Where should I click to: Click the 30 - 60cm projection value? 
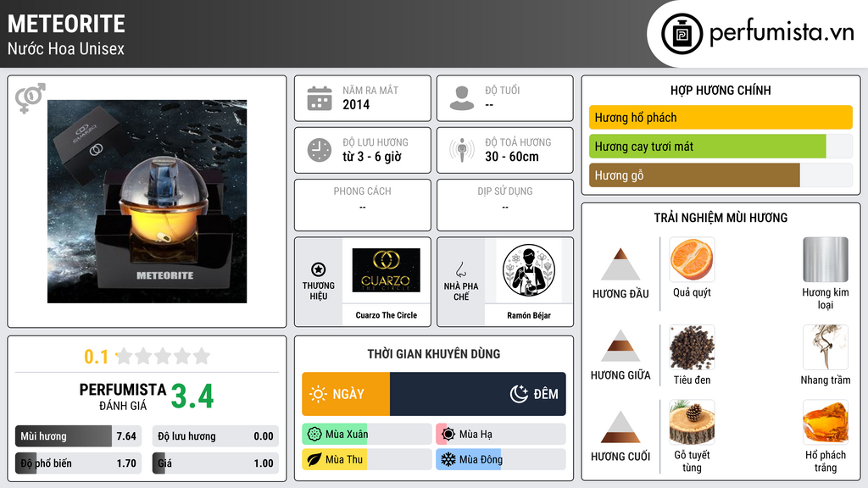tap(511, 157)
